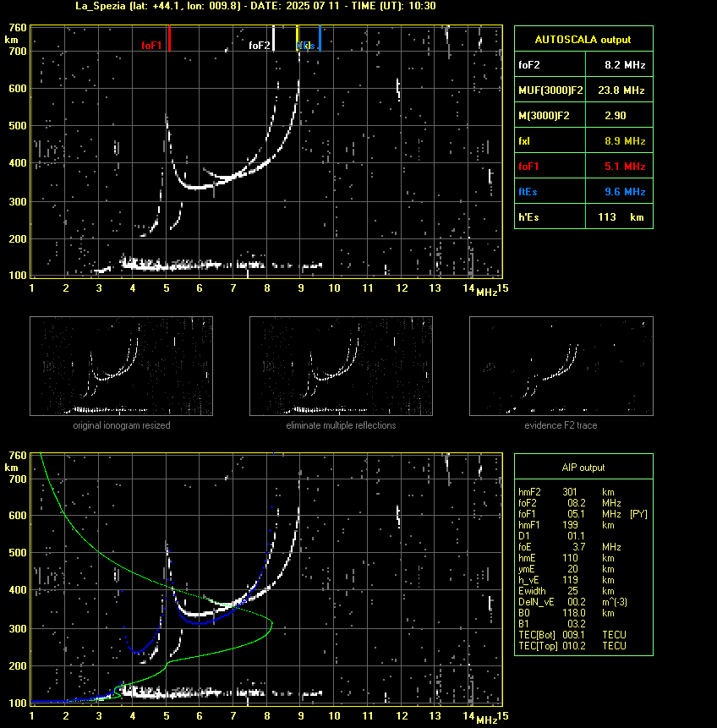This screenshot has height=728, width=717.
Task: Select the hmF2 301 km row
Action: click(566, 492)
